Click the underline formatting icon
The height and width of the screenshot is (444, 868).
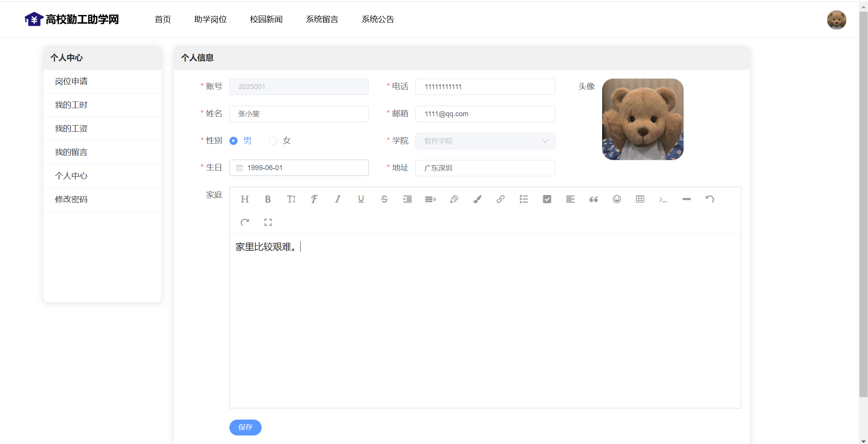pos(361,199)
